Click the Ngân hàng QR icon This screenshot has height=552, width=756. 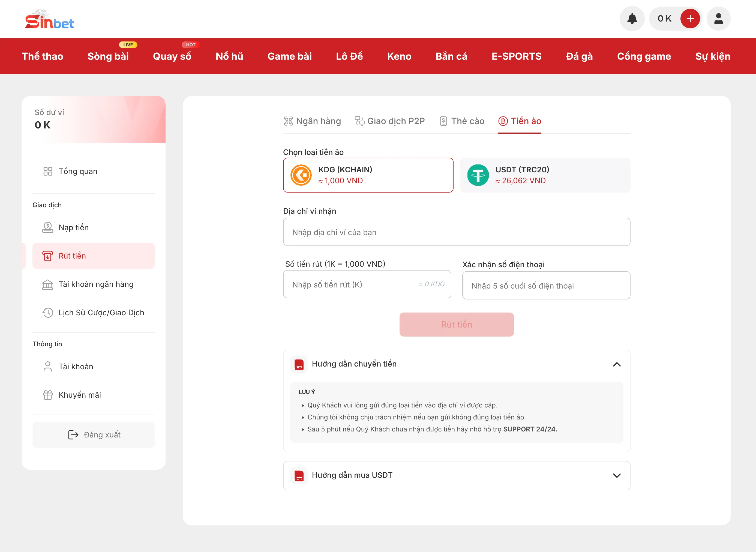pyautogui.click(x=288, y=121)
